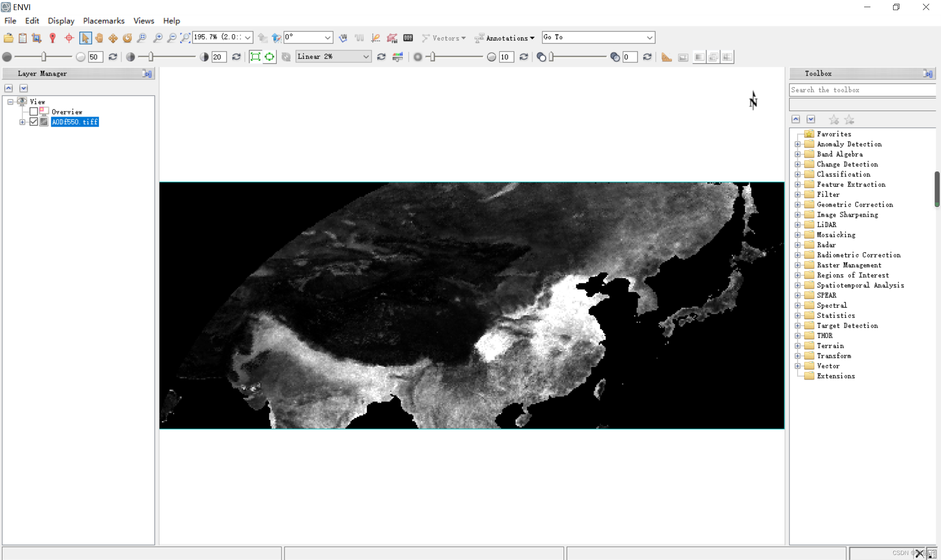Image resolution: width=941 pixels, height=560 pixels.
Task: Expand the Classification toolbox folder
Action: click(x=798, y=174)
